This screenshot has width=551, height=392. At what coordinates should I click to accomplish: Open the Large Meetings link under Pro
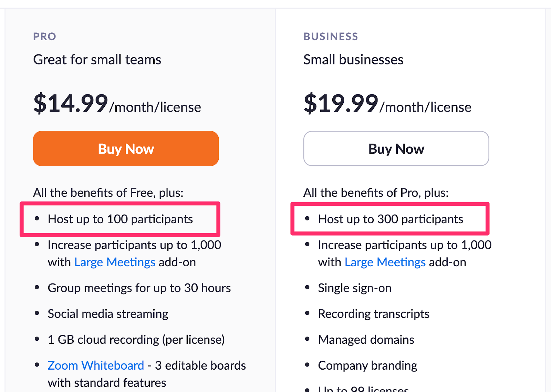[x=115, y=262]
